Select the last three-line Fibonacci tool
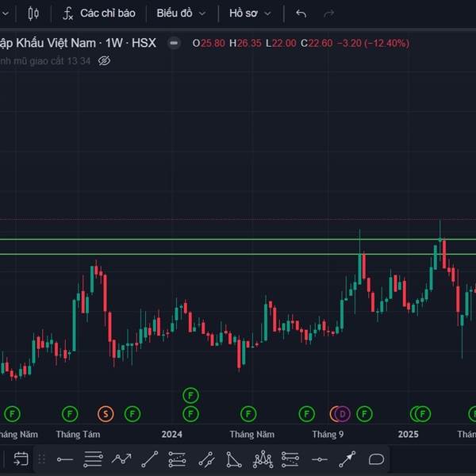 [x=290, y=459]
